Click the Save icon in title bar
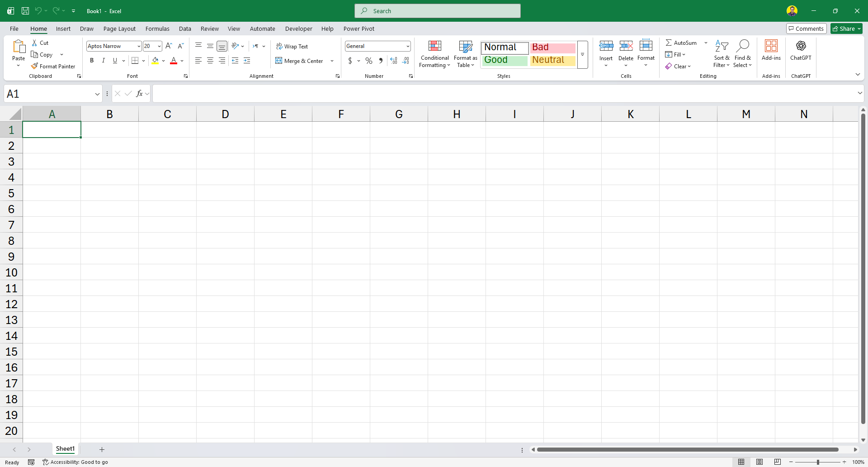Screen dimensions: 868x467 tap(25, 11)
